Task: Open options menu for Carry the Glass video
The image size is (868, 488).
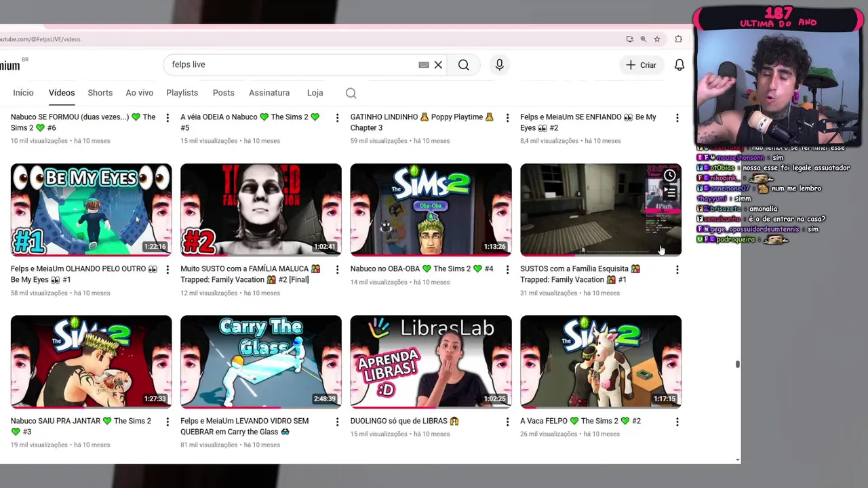Action: (337, 422)
